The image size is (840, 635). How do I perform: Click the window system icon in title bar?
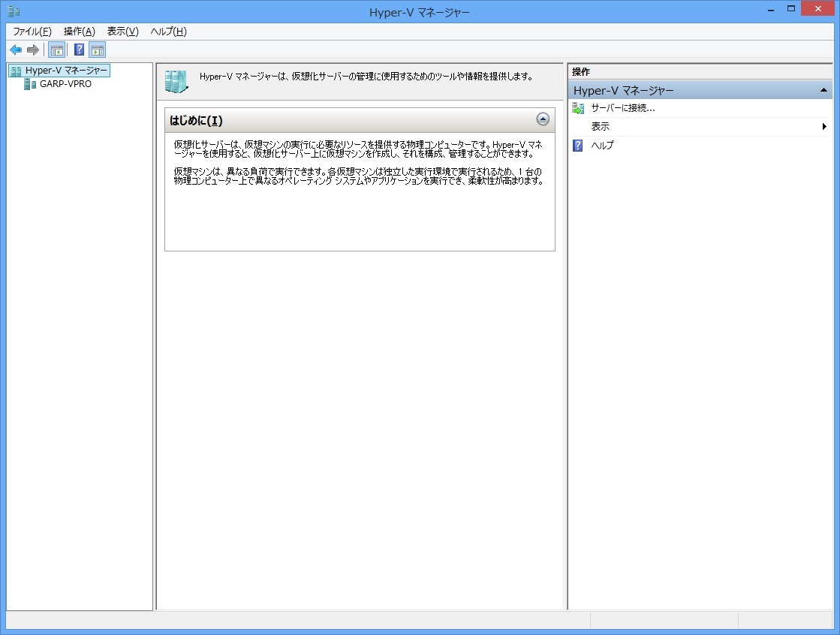coord(14,11)
